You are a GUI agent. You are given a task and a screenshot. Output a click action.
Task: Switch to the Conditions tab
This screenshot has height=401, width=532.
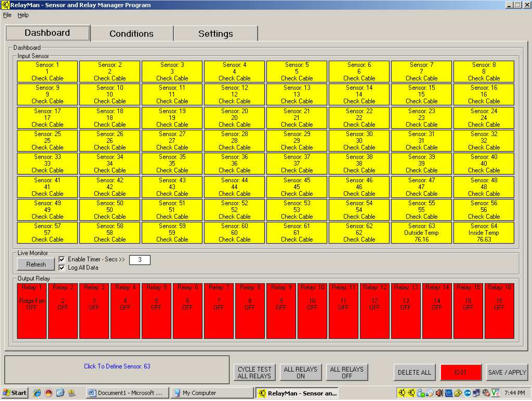pyautogui.click(x=131, y=34)
